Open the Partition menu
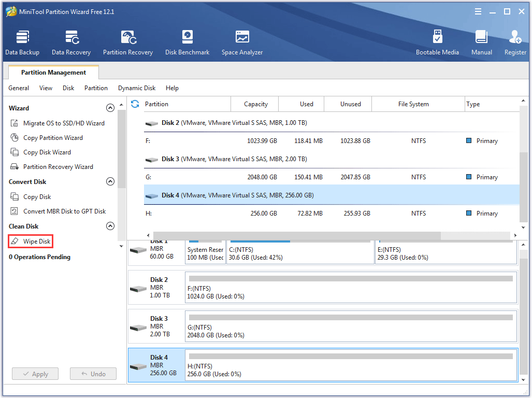 click(96, 88)
